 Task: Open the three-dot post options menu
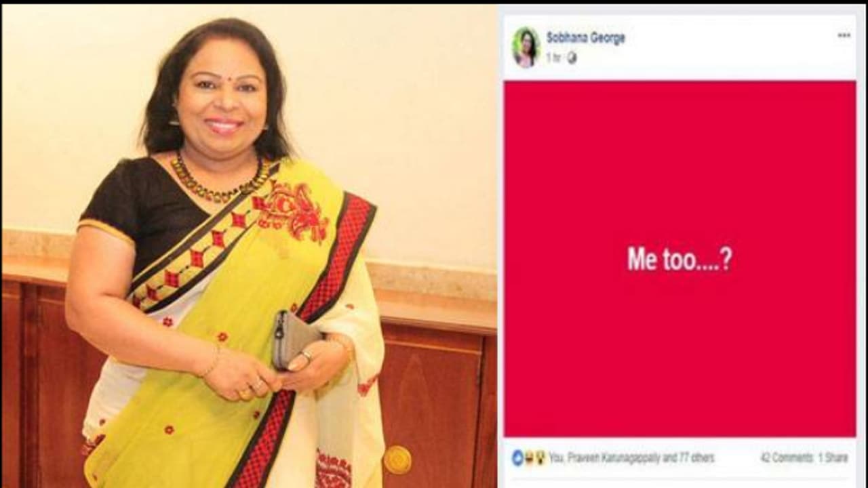point(844,35)
